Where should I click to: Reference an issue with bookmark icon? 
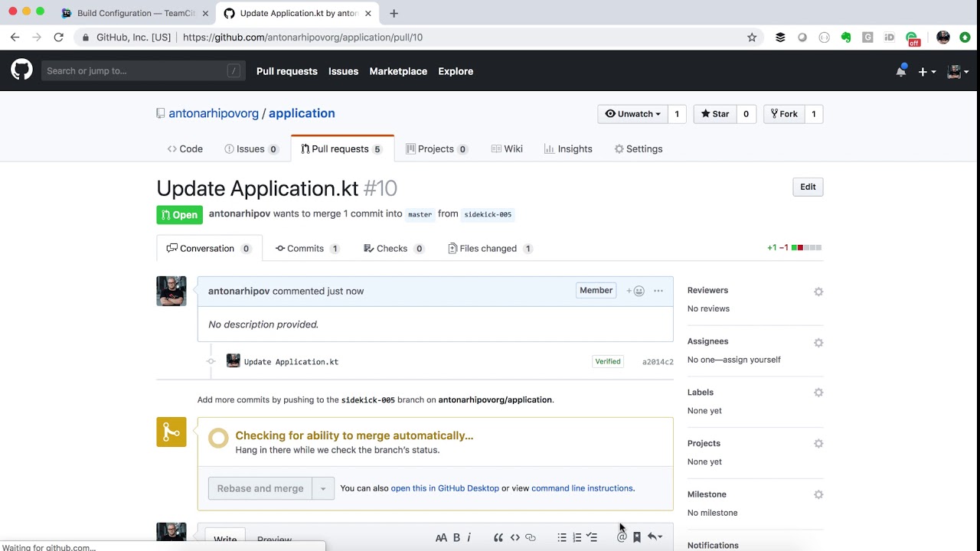pos(636,537)
